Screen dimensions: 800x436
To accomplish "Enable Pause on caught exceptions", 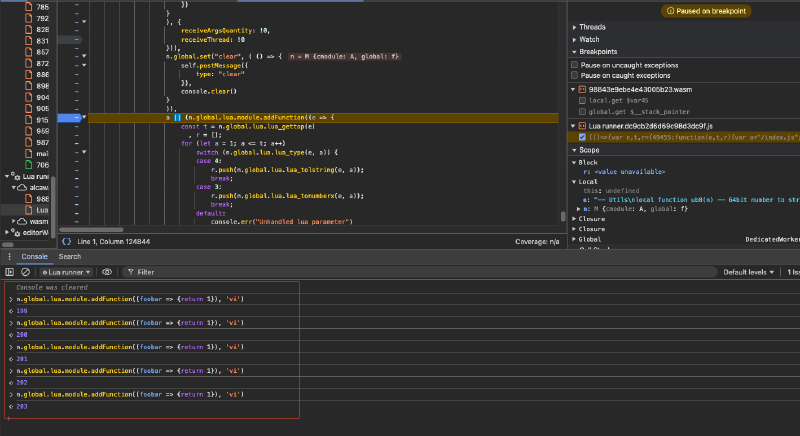I will 575,75.
